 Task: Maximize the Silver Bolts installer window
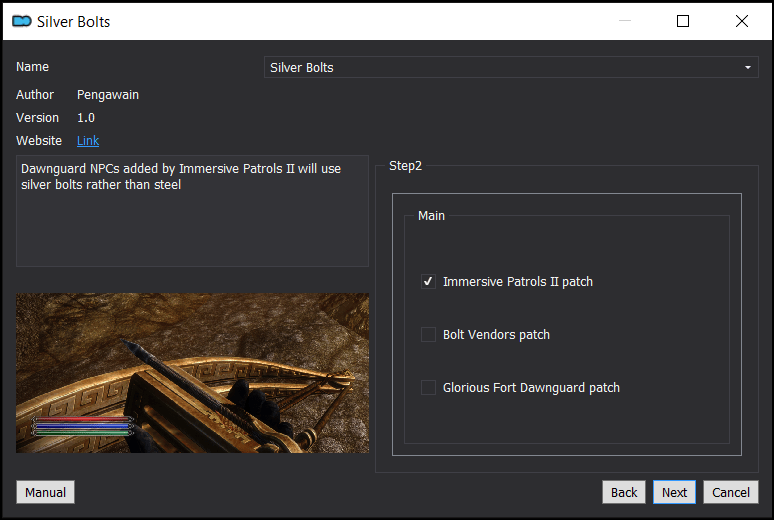click(x=683, y=21)
